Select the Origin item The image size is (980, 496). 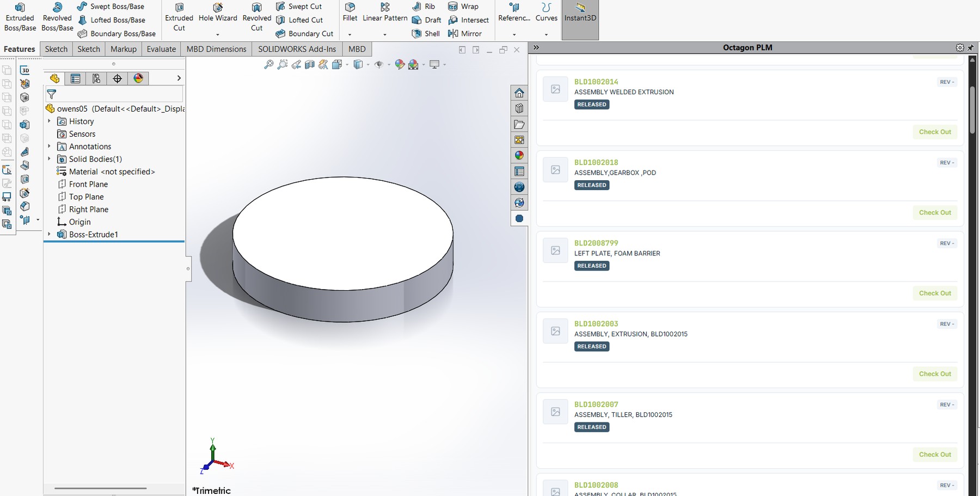coord(74,222)
